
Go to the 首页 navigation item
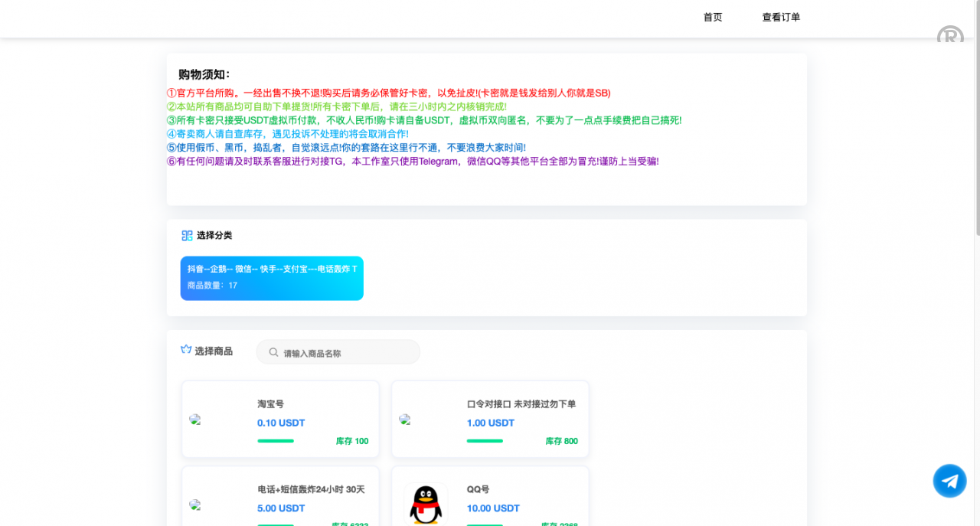point(712,18)
